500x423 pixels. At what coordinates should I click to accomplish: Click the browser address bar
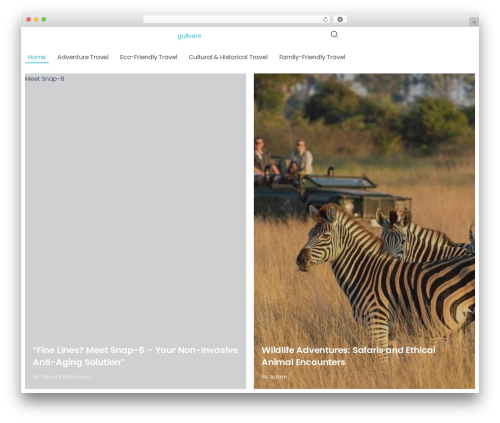point(237,20)
